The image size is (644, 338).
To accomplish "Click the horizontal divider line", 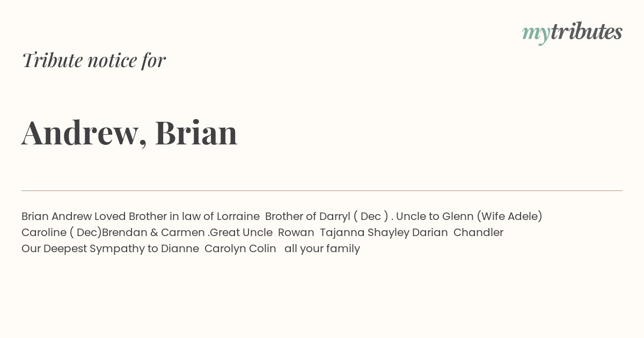I will [x=322, y=190].
